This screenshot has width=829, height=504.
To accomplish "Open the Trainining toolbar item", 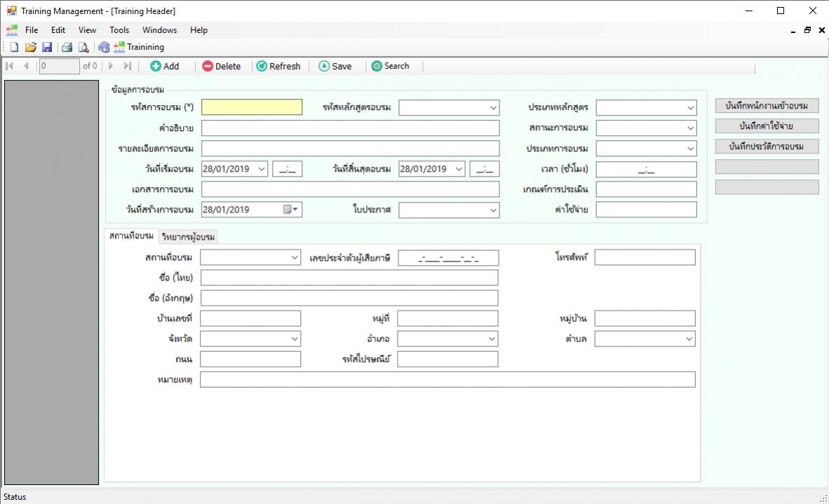I will coord(139,47).
